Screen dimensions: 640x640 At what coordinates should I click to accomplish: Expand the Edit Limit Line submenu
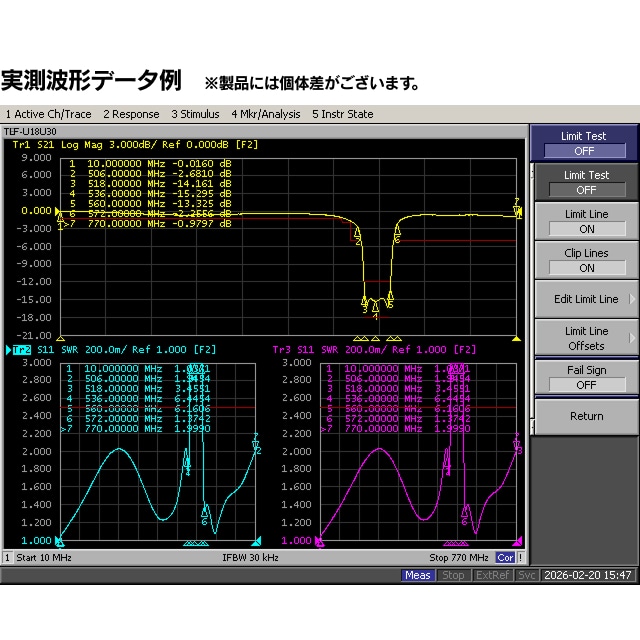pyautogui.click(x=585, y=299)
